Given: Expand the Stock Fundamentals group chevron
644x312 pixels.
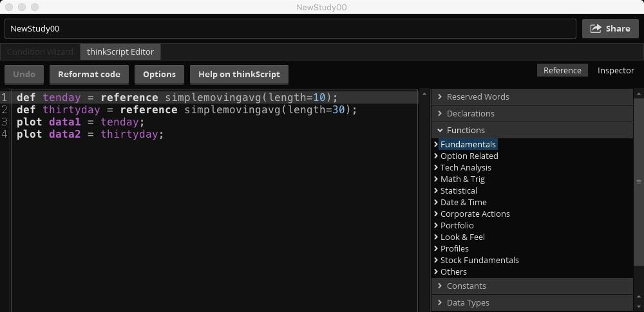Looking at the screenshot, I should (436, 260).
